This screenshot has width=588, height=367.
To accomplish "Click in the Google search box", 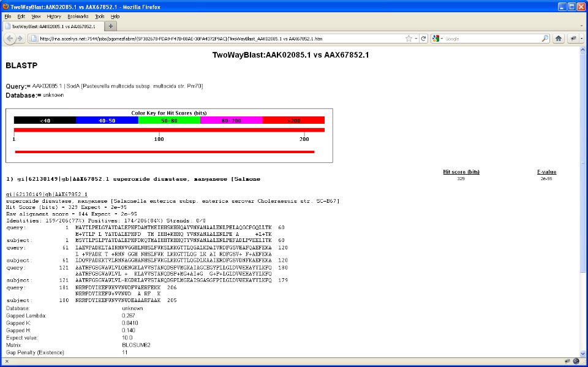I will pos(492,39).
